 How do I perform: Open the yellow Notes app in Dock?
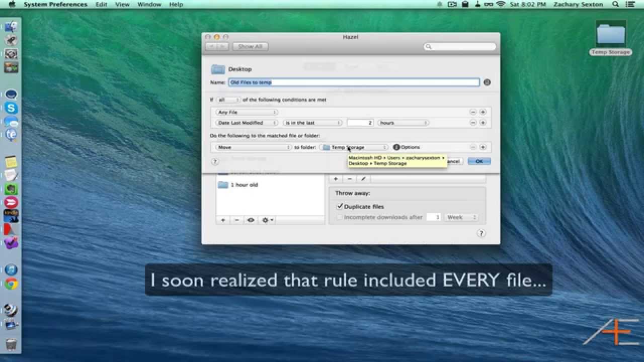(11, 162)
